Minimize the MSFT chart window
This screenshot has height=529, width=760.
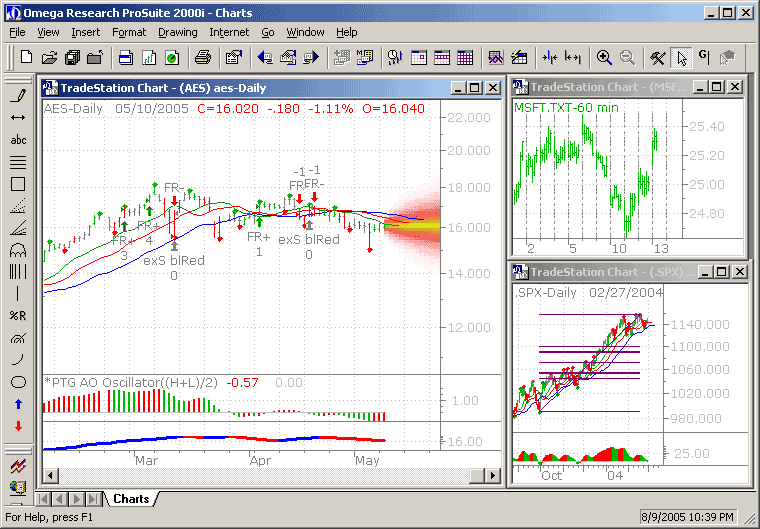pos(700,87)
